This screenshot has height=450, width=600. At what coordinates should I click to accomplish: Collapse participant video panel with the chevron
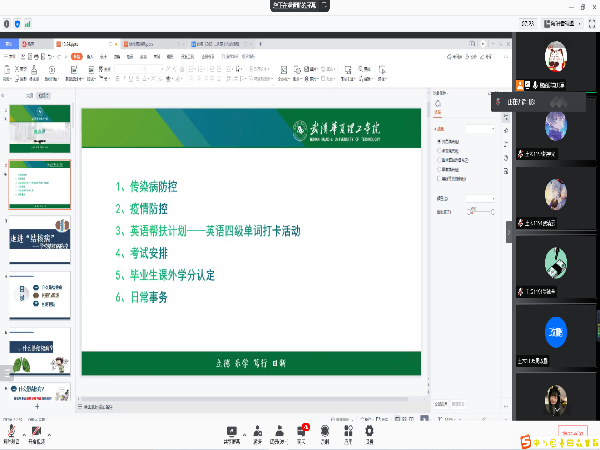click(x=508, y=230)
